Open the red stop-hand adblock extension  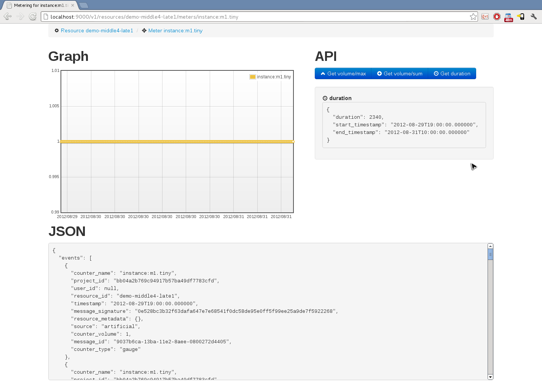(x=497, y=17)
